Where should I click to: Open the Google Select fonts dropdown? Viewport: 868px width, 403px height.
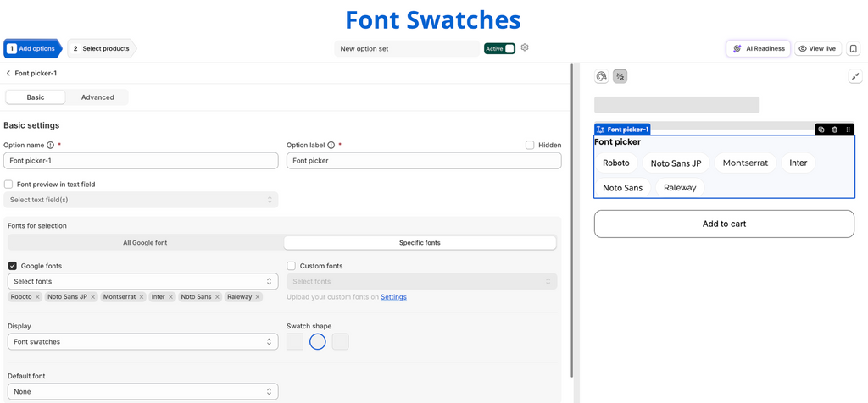click(x=142, y=281)
